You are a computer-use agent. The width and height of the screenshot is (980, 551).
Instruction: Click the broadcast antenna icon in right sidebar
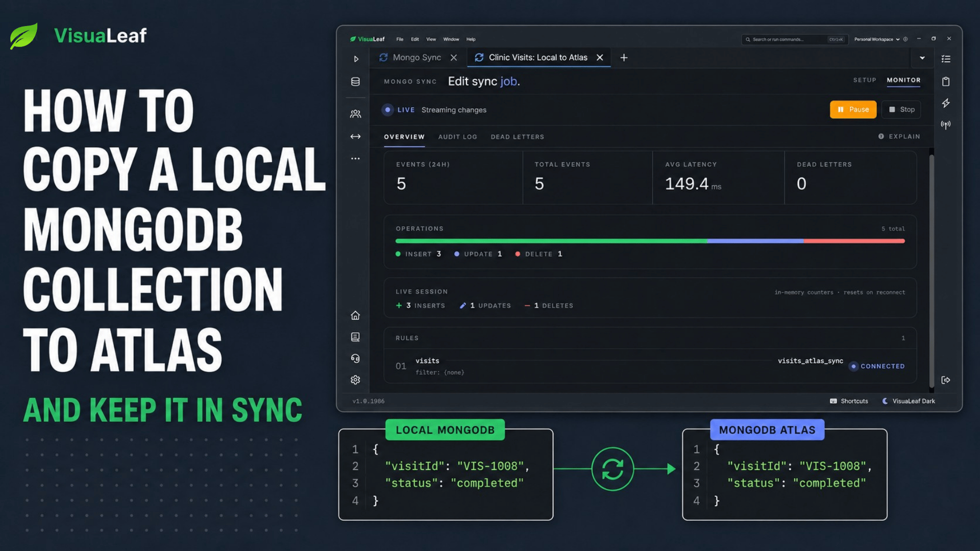point(946,125)
